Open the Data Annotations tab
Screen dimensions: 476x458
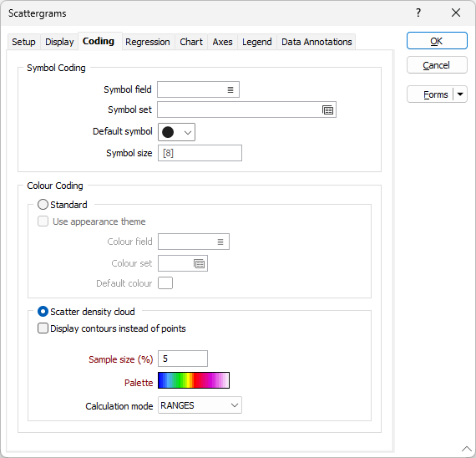pos(316,42)
